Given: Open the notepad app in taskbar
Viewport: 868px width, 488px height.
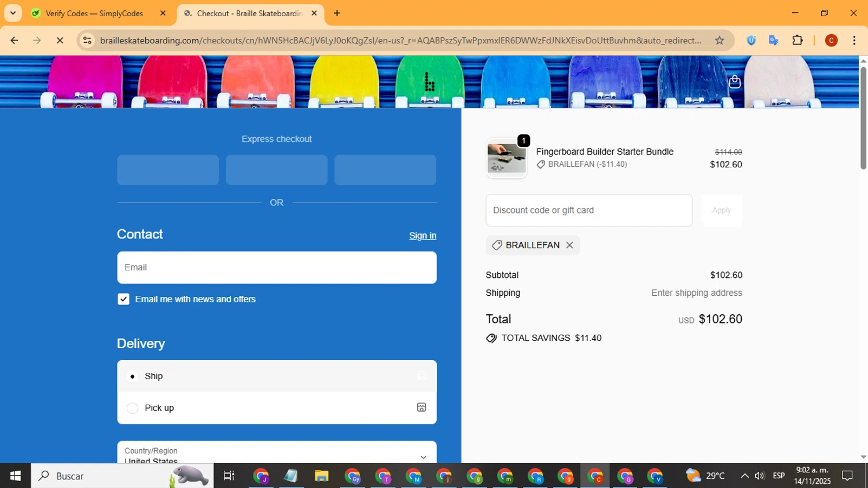Looking at the screenshot, I should (290, 476).
